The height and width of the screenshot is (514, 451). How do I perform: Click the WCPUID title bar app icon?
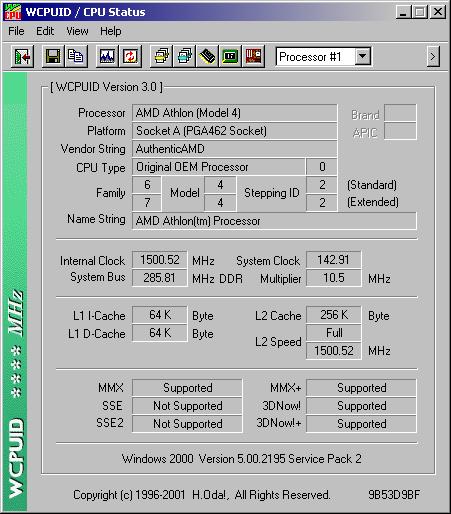coord(13,12)
